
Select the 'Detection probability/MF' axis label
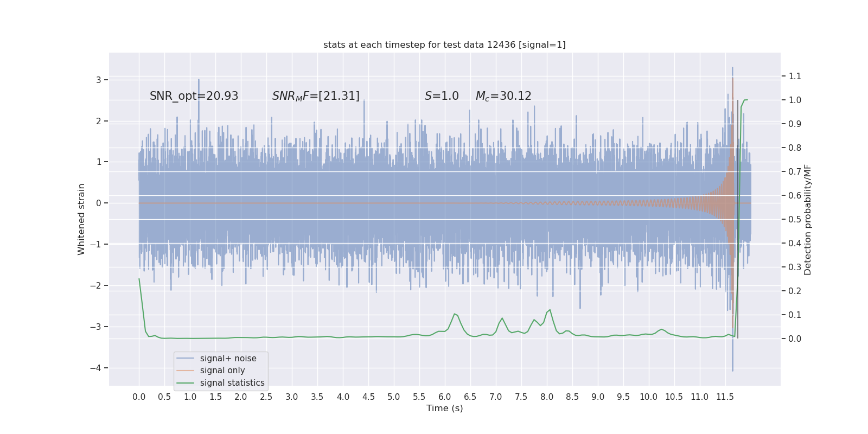click(x=808, y=219)
